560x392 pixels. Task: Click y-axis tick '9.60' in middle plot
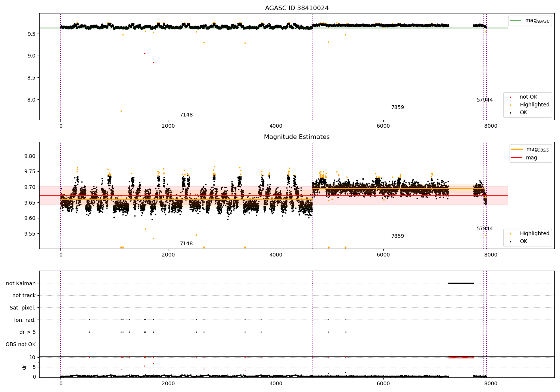pos(30,218)
